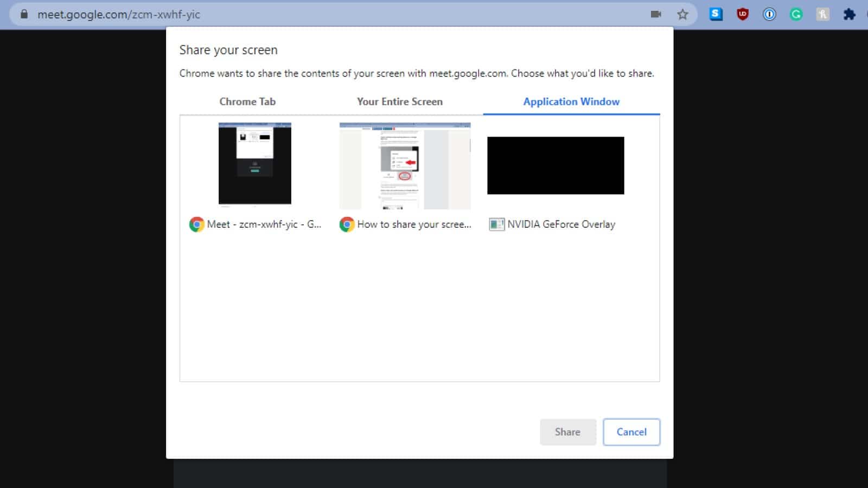868x488 pixels.
Task: Click the lock icon beside the URL
Action: pyautogui.click(x=24, y=14)
